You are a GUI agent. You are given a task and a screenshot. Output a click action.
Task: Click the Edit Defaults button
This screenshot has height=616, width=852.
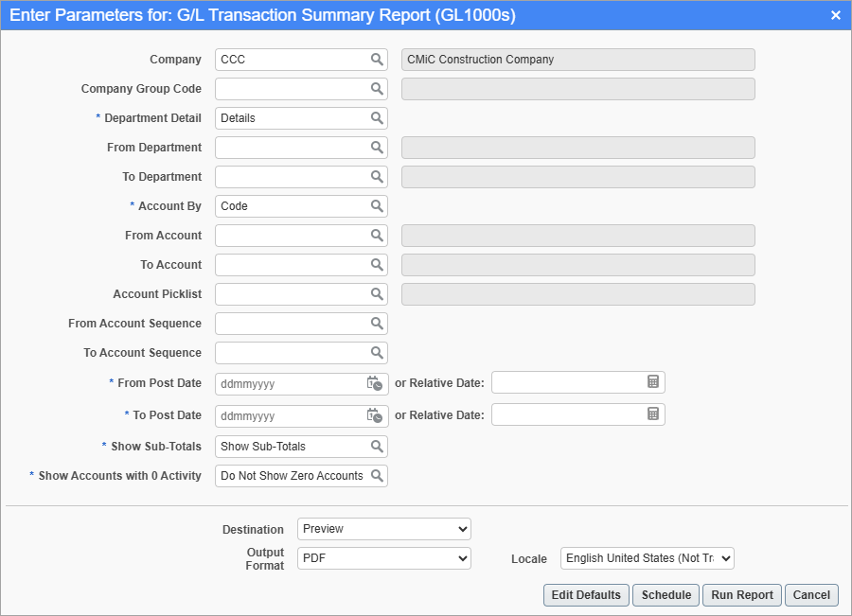[586, 595]
